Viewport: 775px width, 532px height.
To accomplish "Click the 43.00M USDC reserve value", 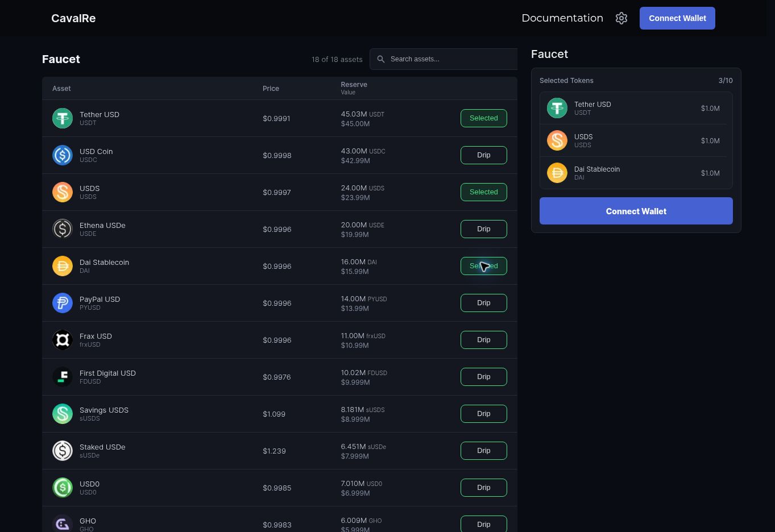I will [x=363, y=151].
